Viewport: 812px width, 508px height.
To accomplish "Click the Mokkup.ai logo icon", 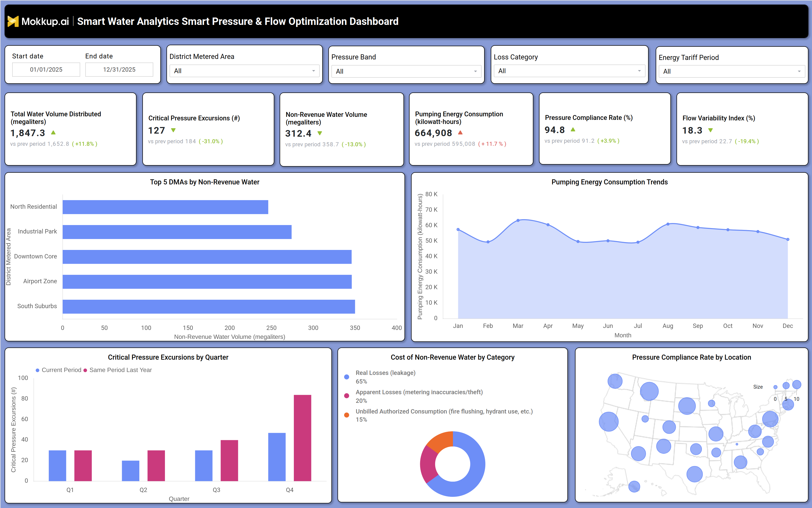I will 13,21.
